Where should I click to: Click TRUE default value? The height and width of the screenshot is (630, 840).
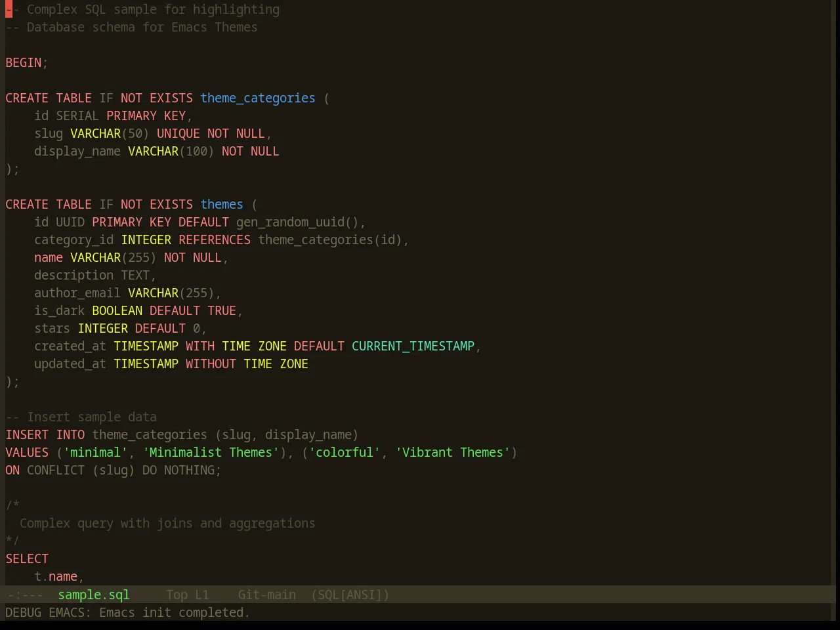[222, 310]
